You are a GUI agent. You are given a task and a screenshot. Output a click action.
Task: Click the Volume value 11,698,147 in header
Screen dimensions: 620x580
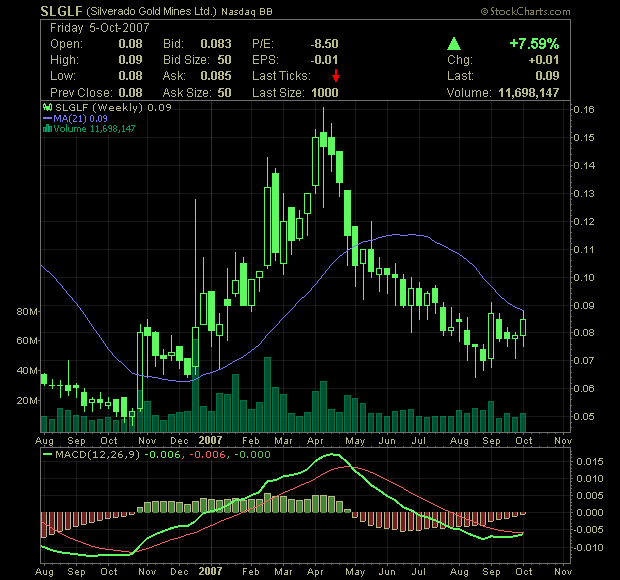(529, 93)
